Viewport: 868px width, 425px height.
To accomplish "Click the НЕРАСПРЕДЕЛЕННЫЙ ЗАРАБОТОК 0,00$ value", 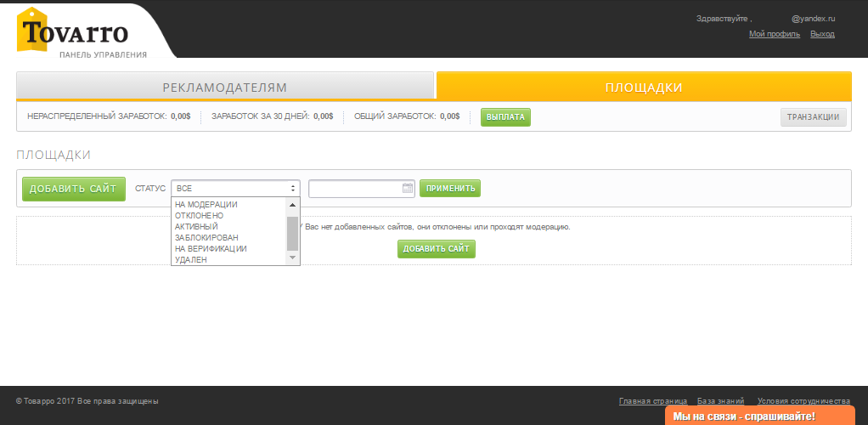I will point(180,117).
